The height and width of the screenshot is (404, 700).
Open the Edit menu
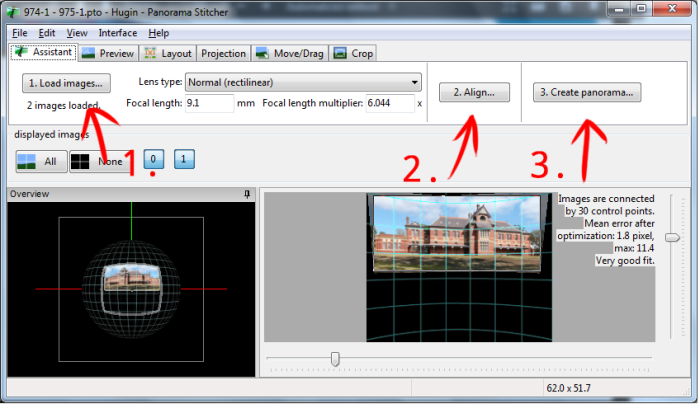point(46,33)
